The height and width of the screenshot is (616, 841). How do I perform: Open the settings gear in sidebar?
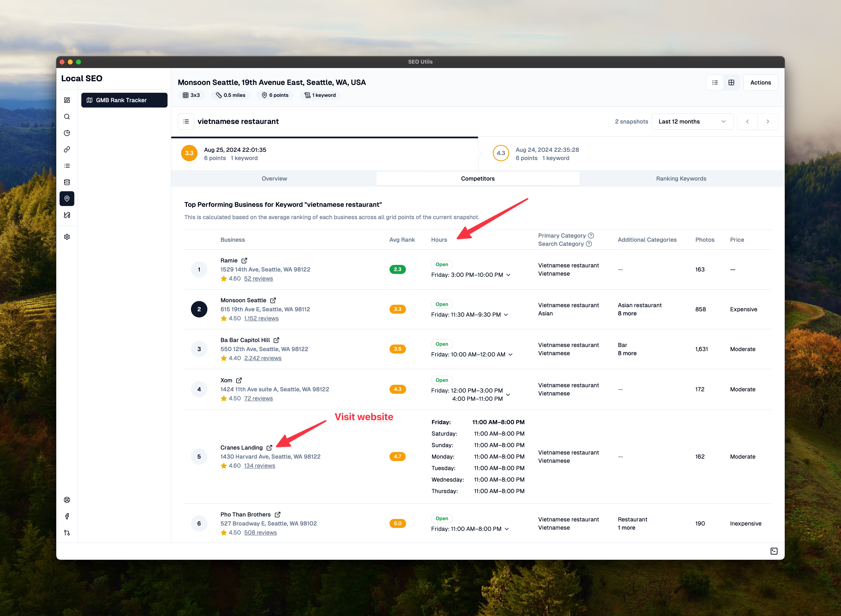point(67,237)
